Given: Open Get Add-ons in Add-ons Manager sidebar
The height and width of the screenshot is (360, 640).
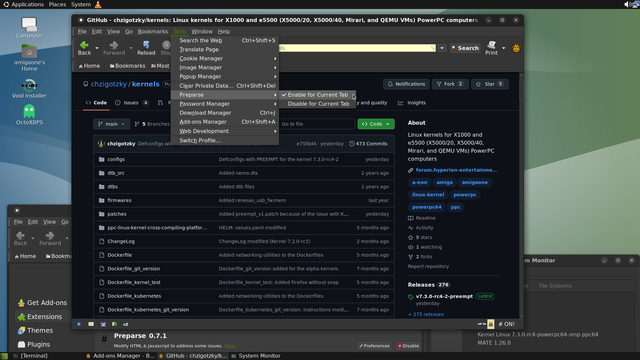Looking at the screenshot, I should pyautogui.click(x=42, y=303).
